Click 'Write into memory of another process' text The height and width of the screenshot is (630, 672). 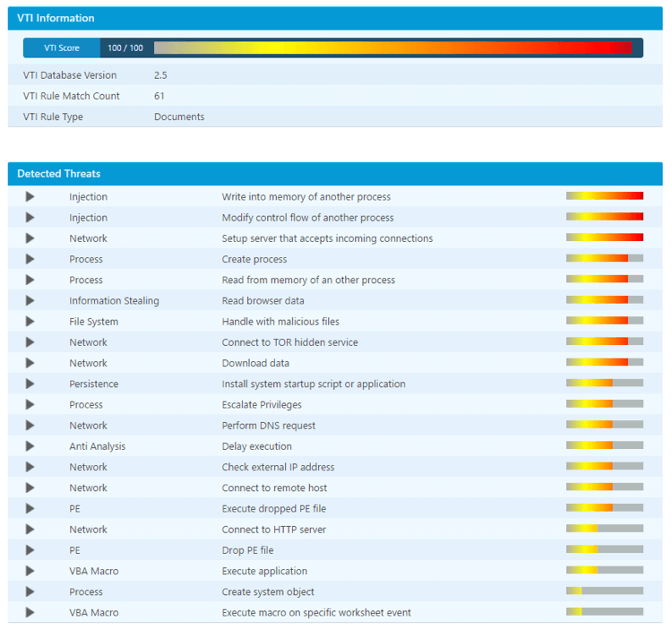point(306,197)
